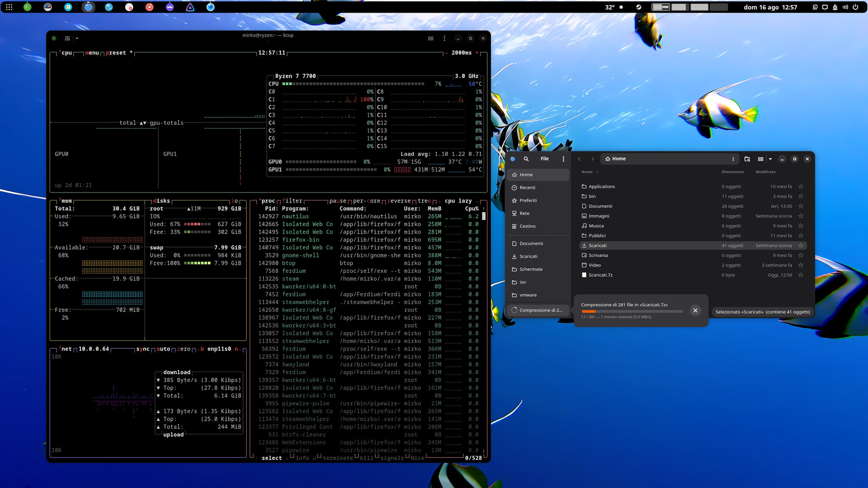
Task: Star the bin folder row
Action: click(x=801, y=197)
